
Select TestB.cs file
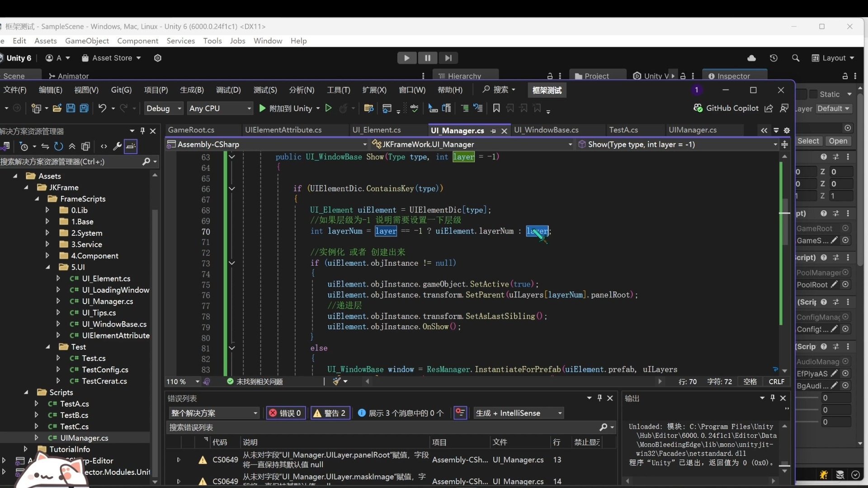[x=74, y=415]
